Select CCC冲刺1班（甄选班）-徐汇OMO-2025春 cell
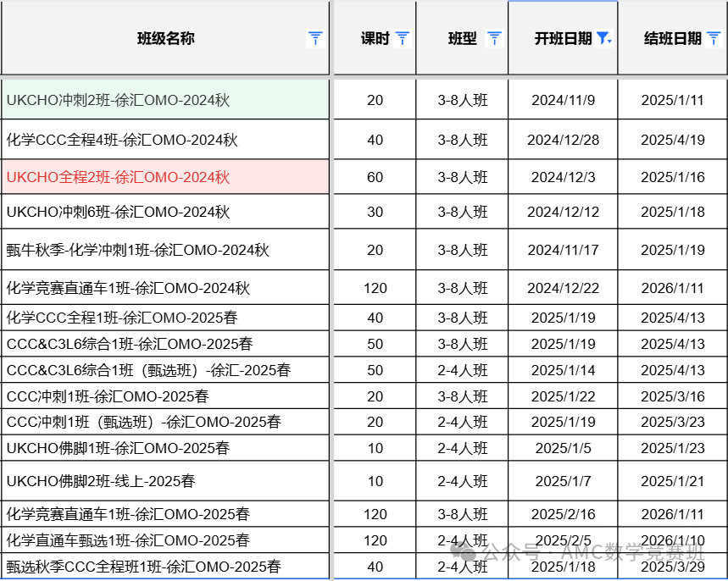The width and height of the screenshot is (728, 581). click(165, 422)
